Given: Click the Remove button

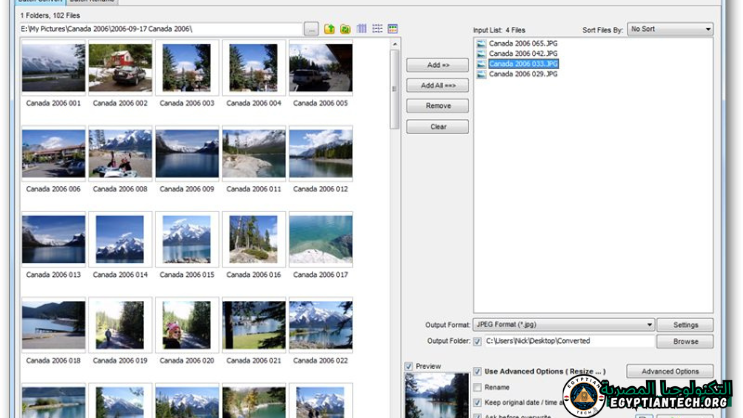Looking at the screenshot, I should click(437, 106).
